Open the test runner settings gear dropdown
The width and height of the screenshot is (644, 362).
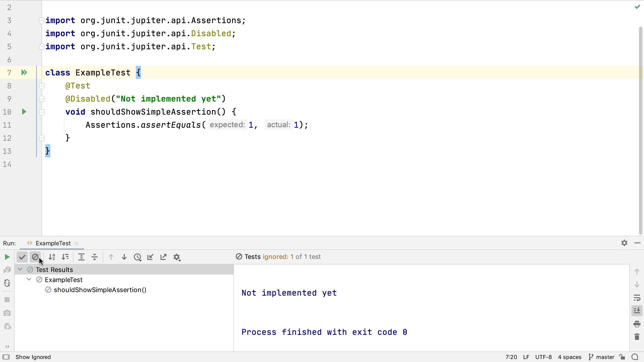click(x=177, y=257)
